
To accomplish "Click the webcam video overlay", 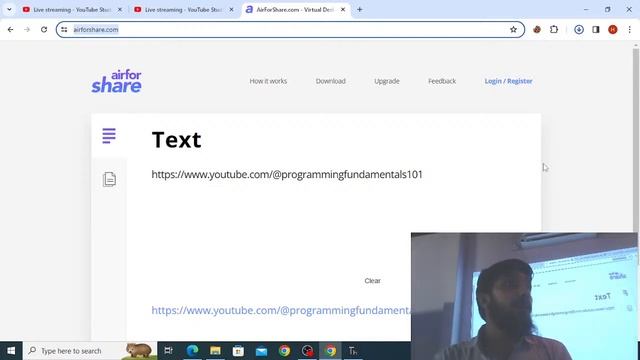I will point(524,296).
